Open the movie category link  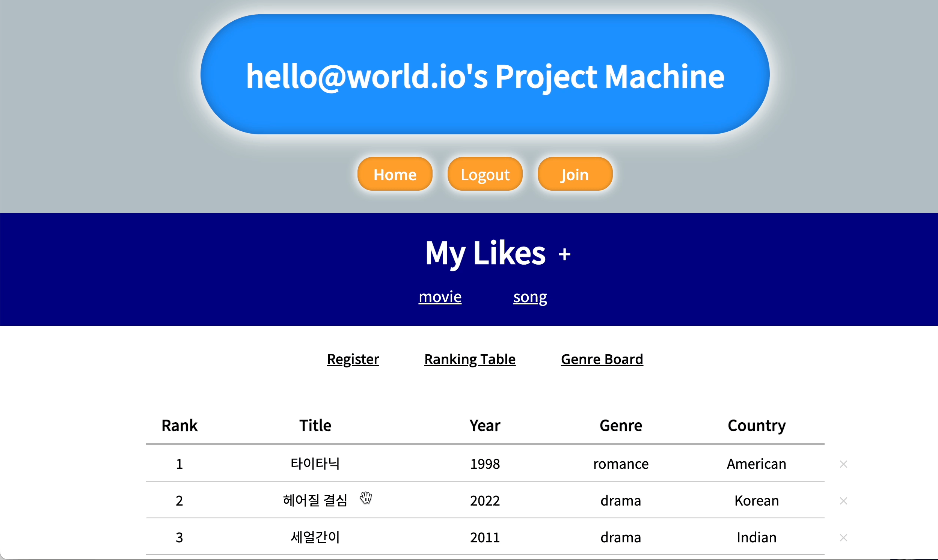(440, 297)
